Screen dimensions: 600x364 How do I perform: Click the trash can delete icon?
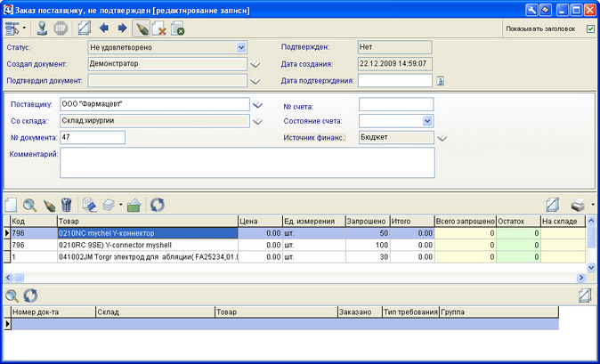(66, 206)
